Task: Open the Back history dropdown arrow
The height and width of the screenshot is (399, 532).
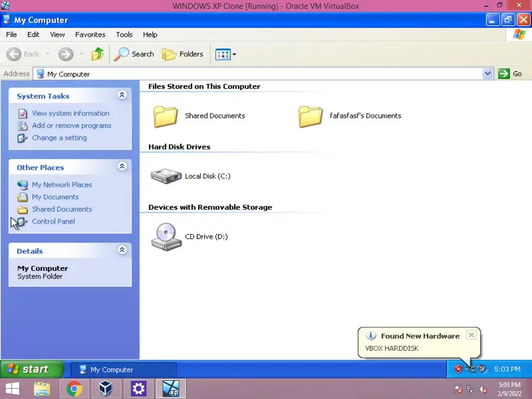Action: point(47,54)
